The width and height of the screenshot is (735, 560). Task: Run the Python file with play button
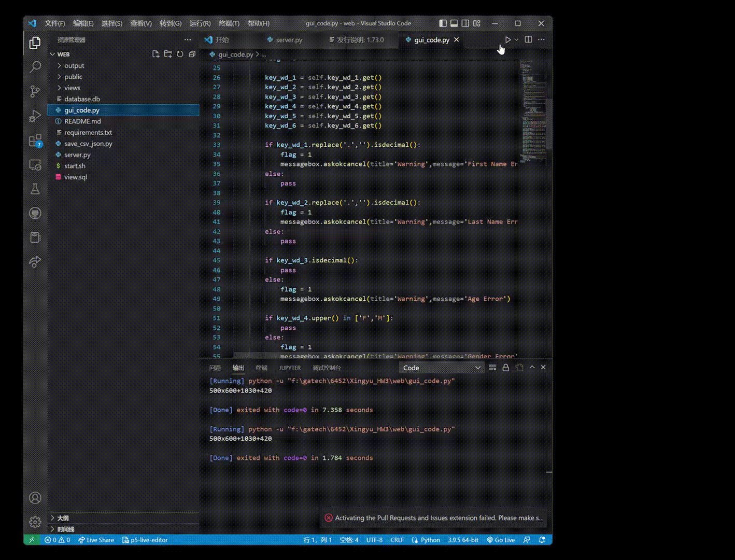tap(507, 39)
